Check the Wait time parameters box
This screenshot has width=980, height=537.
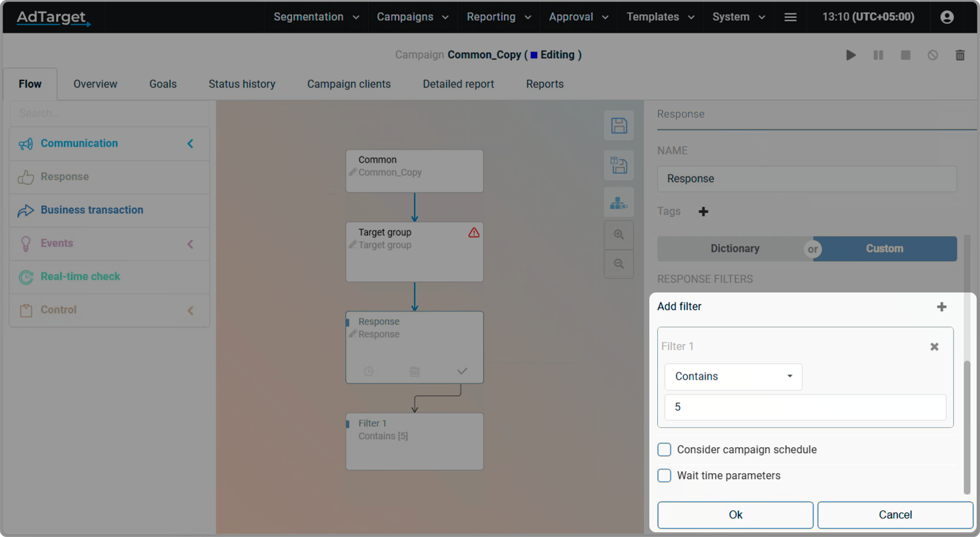click(665, 476)
